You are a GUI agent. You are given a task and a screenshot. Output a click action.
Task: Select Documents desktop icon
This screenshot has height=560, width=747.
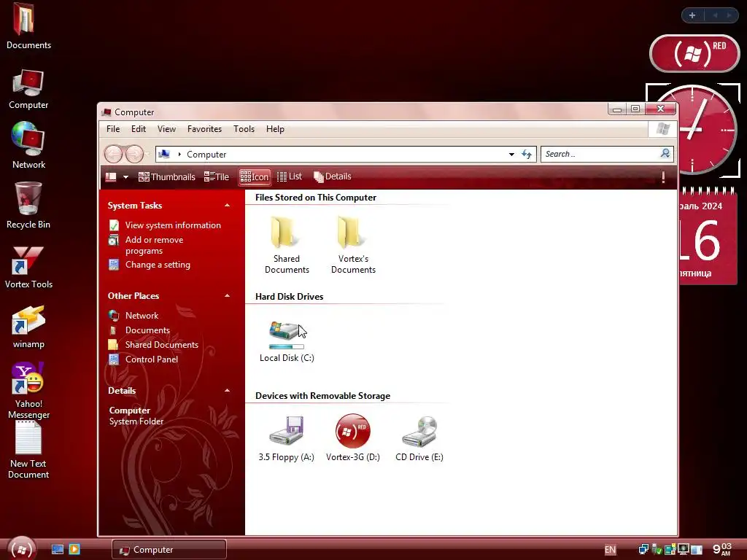(x=28, y=26)
